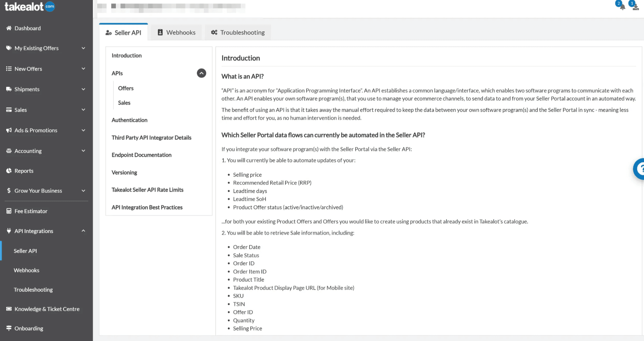The image size is (644, 341).
Task: Collapse the APIs section in the docs menu
Action: [201, 73]
